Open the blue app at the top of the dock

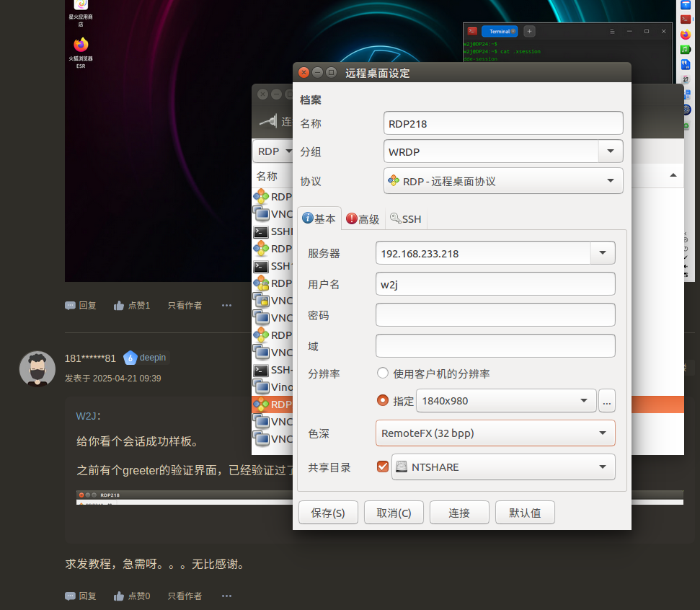click(686, 5)
